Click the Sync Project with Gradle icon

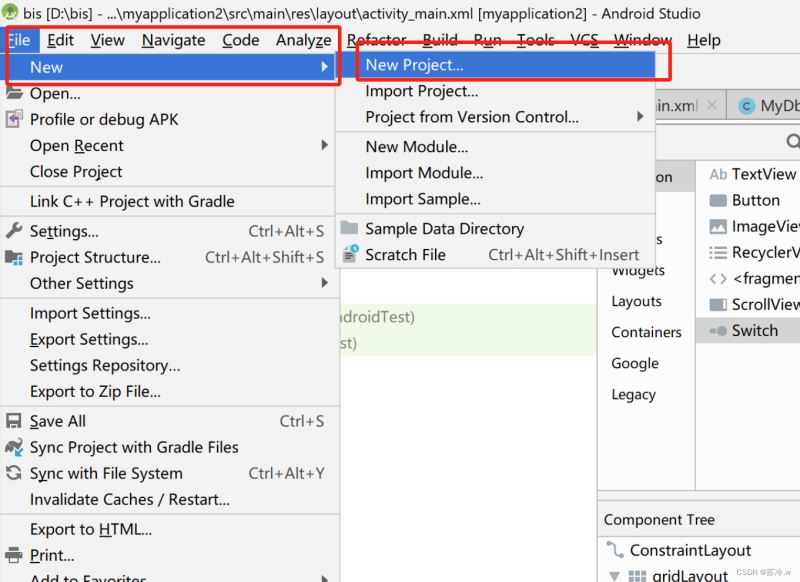pos(14,447)
